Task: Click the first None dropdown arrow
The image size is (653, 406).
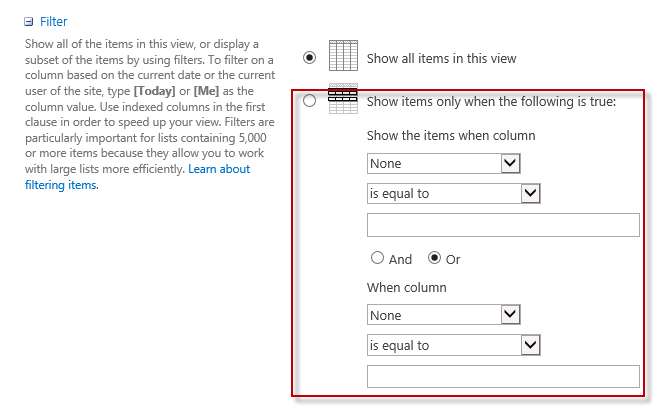Action: (511, 163)
